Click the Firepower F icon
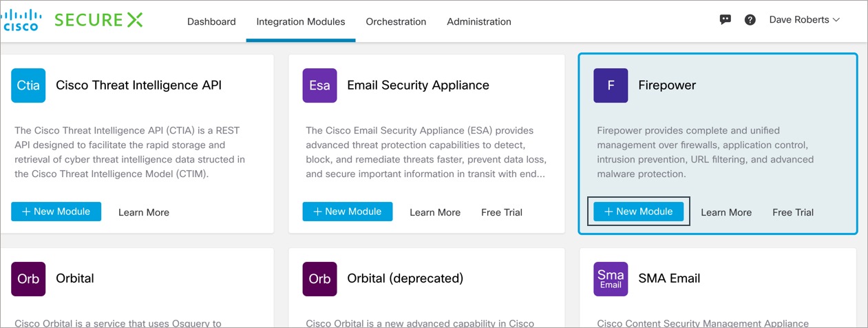The image size is (868, 328). click(x=611, y=85)
